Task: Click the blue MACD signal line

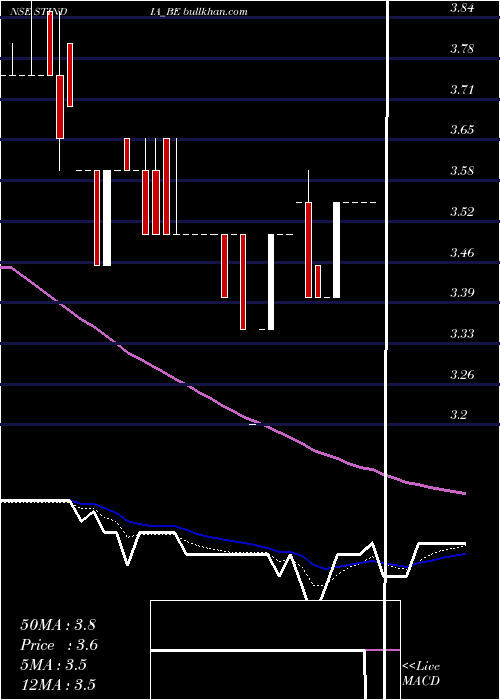Action: point(268,547)
